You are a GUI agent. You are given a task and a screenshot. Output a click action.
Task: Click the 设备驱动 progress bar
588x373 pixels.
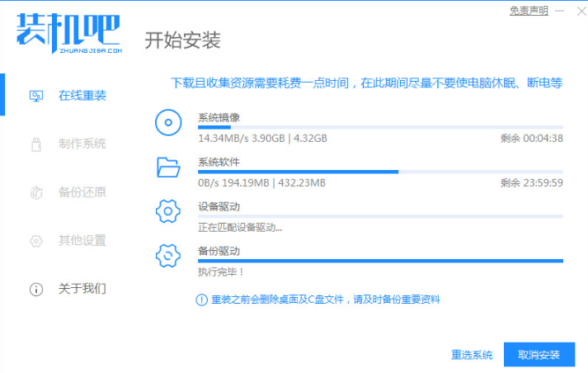380,216
